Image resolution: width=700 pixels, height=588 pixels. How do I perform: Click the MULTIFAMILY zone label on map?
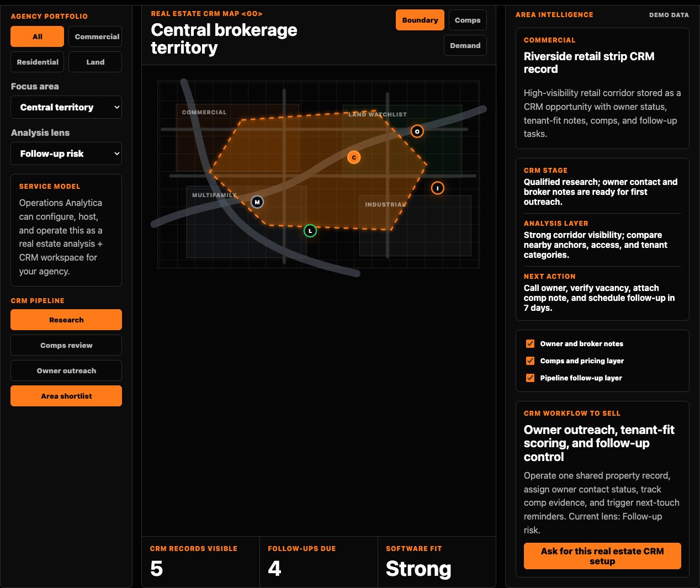click(215, 195)
